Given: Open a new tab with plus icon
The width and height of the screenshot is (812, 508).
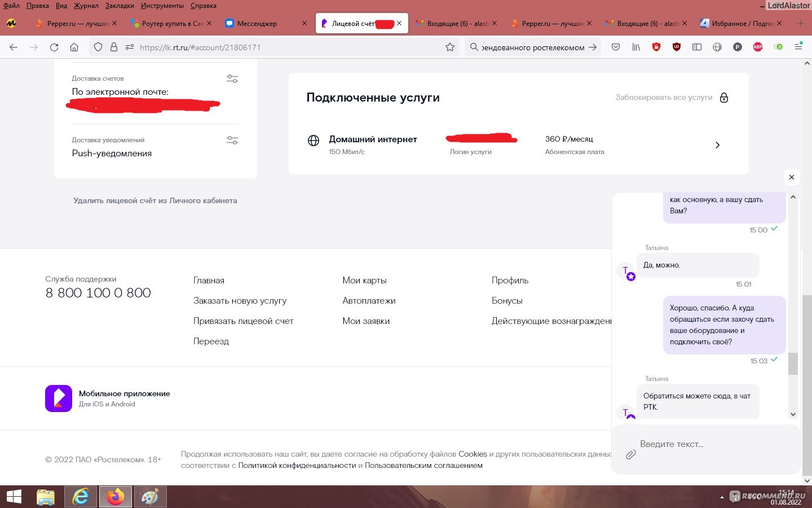Looking at the screenshot, I should (x=800, y=24).
